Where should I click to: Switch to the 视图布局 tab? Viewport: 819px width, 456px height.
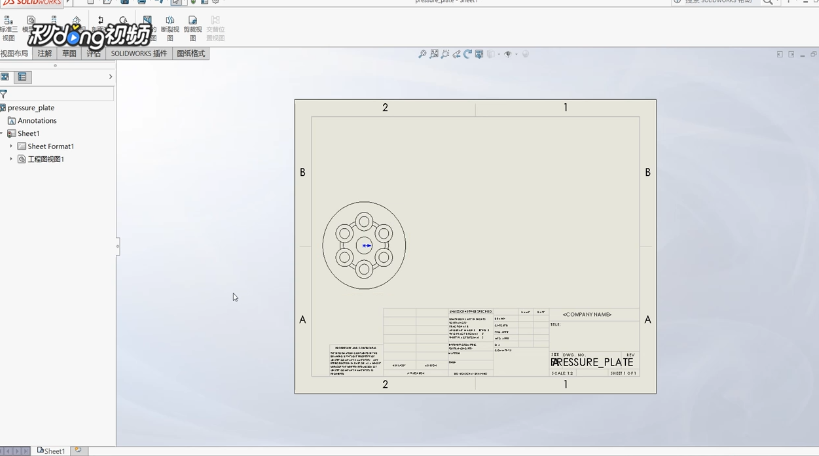coord(15,53)
